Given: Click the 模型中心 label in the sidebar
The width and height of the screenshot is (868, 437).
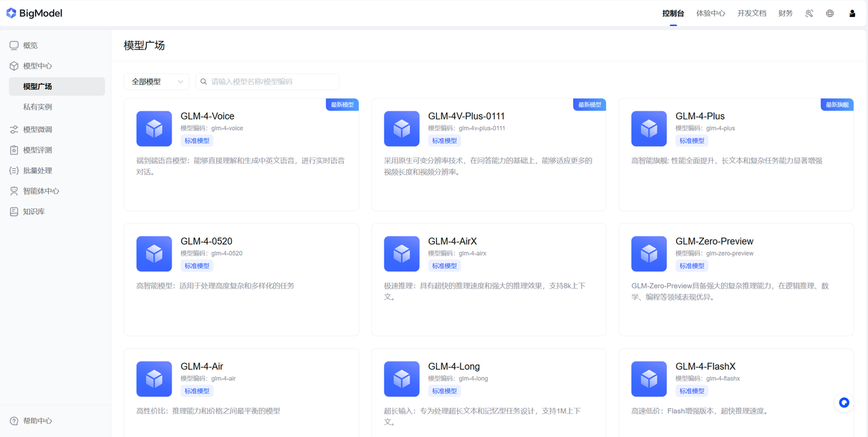Looking at the screenshot, I should 37,66.
